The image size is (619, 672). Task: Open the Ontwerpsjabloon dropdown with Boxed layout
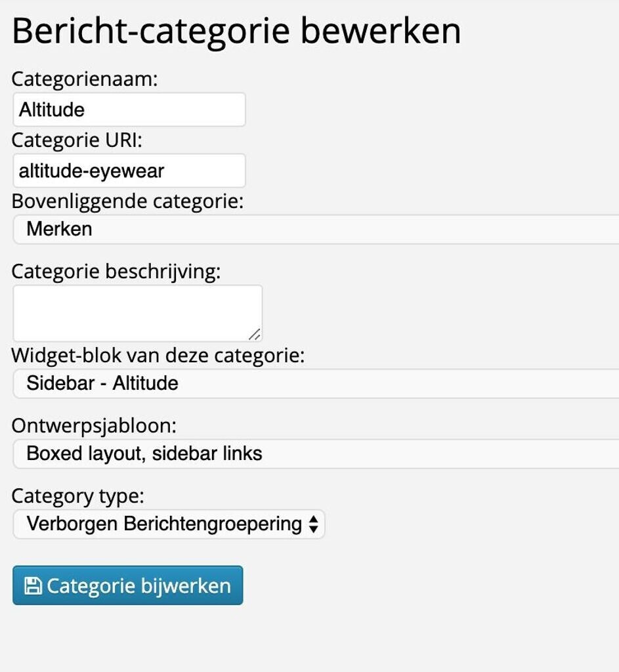315,453
